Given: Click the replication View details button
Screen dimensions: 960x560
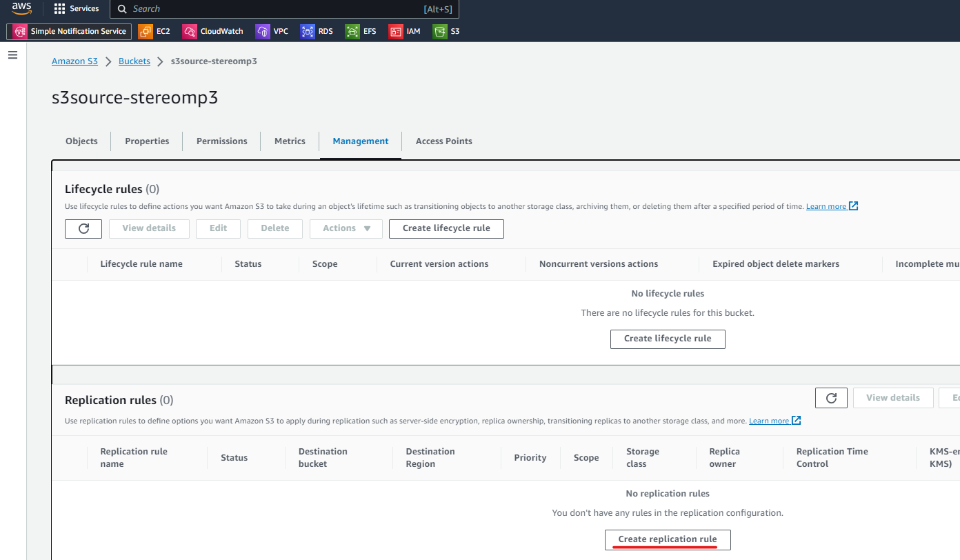Looking at the screenshot, I should coord(893,398).
